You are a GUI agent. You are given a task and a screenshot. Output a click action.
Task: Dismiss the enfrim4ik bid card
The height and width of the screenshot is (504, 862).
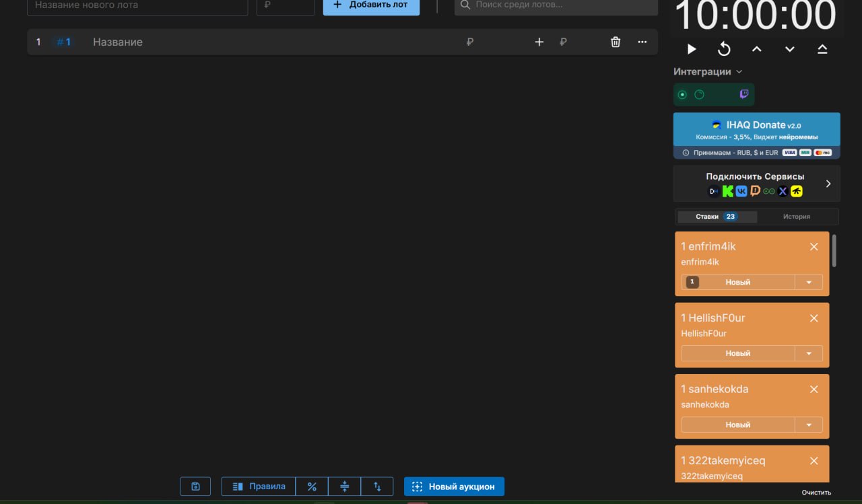click(x=814, y=247)
